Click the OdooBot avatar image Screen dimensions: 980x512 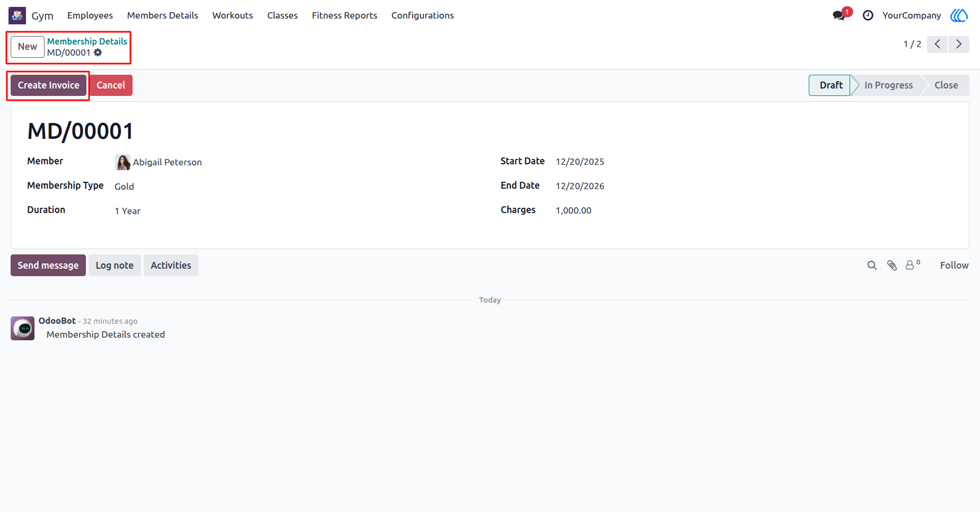(23, 329)
